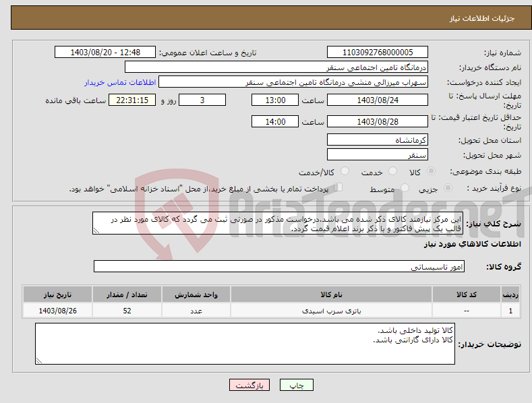Click the ردیف column header
The image size is (532, 403).
[x=510, y=294]
